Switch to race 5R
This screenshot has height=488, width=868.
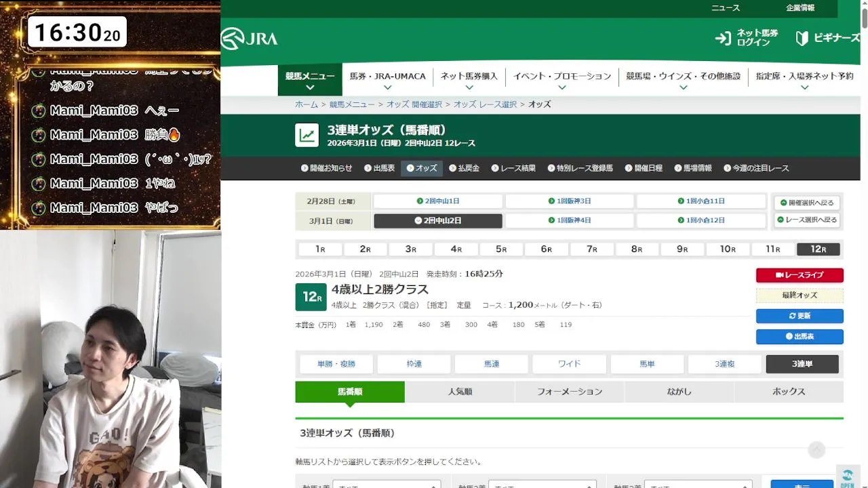[501, 249]
